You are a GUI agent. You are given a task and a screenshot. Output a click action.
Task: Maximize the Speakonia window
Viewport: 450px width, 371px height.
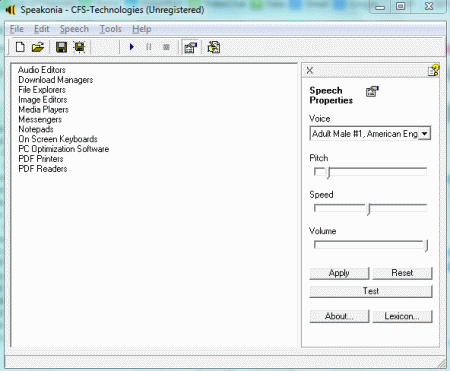click(x=400, y=7)
